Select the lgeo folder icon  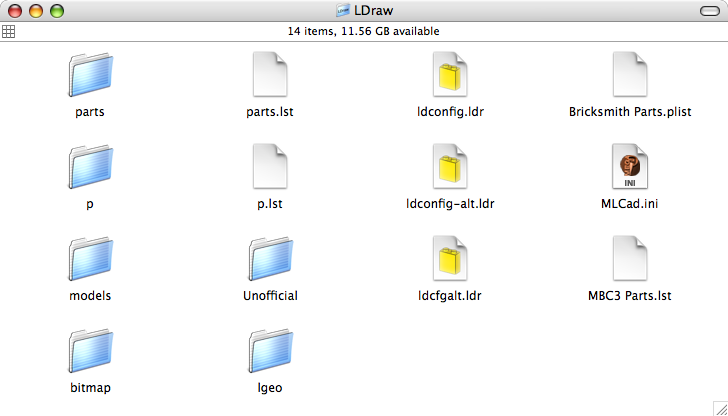pyautogui.click(x=270, y=350)
